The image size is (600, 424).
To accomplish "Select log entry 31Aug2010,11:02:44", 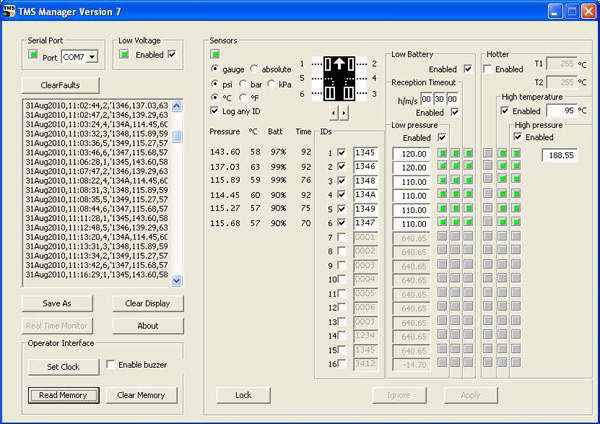I will pos(97,106).
